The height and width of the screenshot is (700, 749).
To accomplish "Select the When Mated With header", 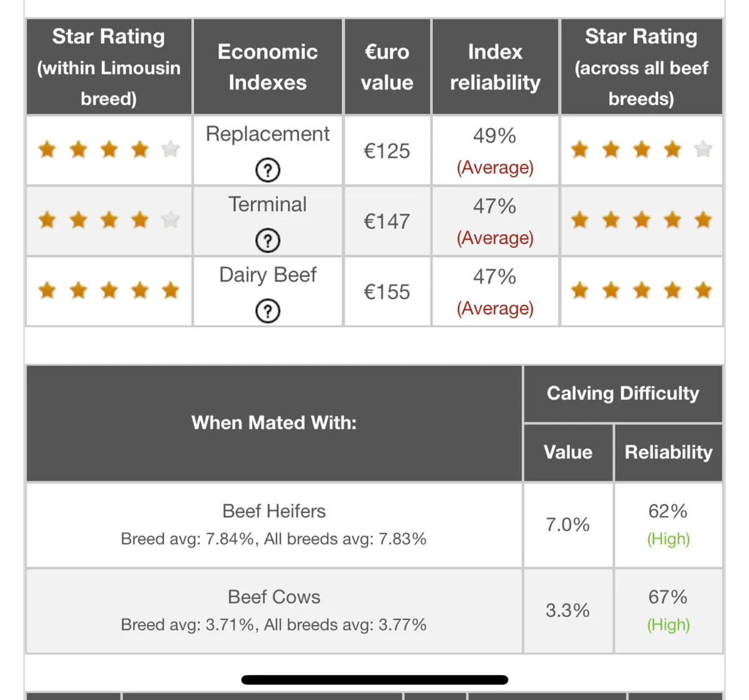I will pyautogui.click(x=274, y=423).
